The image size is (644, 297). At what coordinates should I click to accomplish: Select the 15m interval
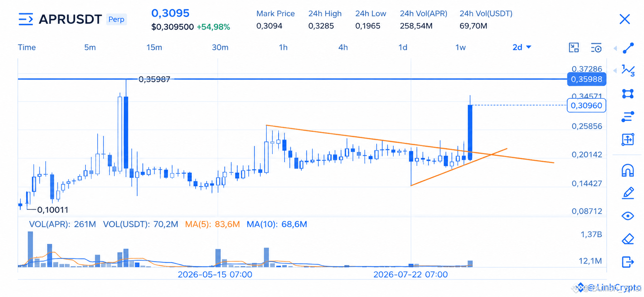(154, 47)
